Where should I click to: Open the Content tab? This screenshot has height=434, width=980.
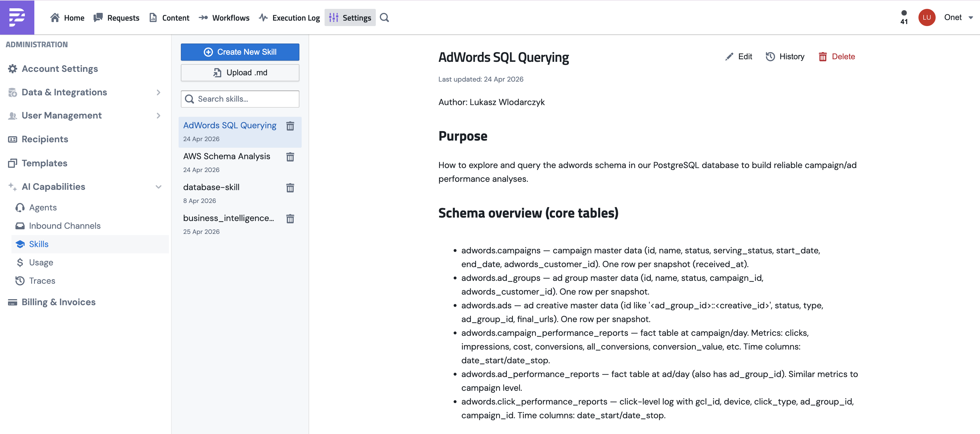tap(169, 17)
